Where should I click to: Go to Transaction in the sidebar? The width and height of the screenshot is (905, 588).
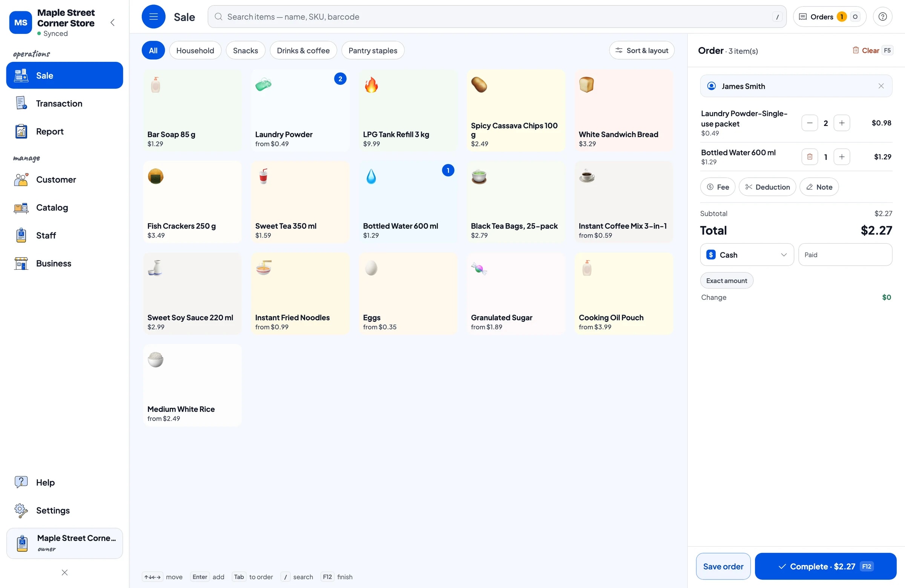64,103
